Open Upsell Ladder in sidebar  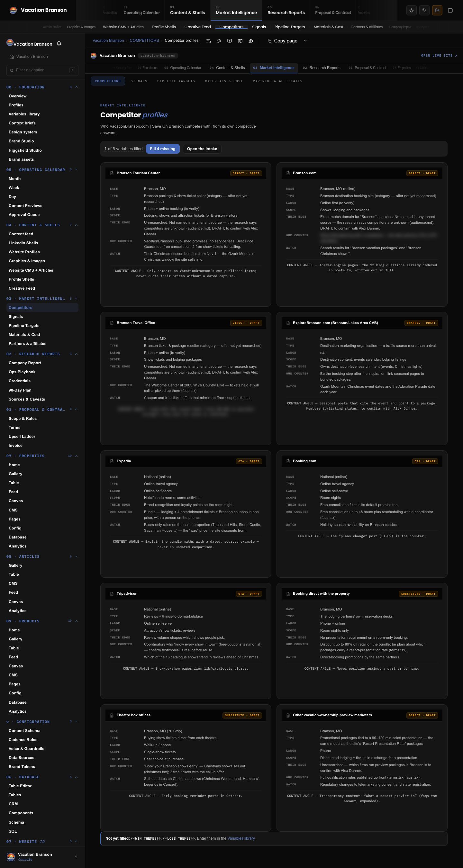pos(22,437)
